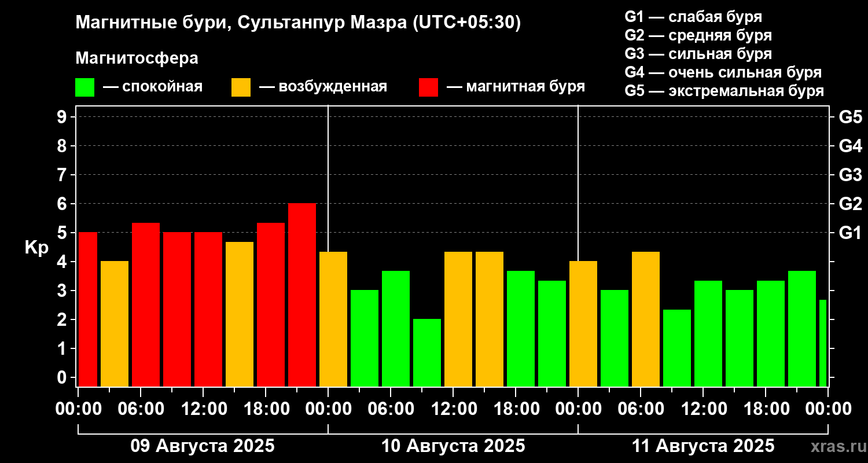Click the green bar at 21:00 on 11 August
Screen dimensions: 868x463
[x=802, y=329]
